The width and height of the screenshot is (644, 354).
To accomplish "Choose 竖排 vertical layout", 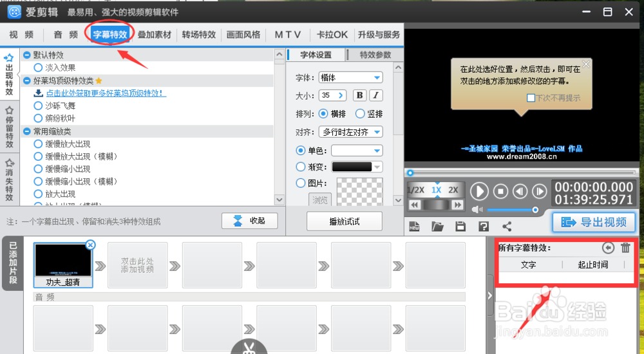I will (360, 114).
